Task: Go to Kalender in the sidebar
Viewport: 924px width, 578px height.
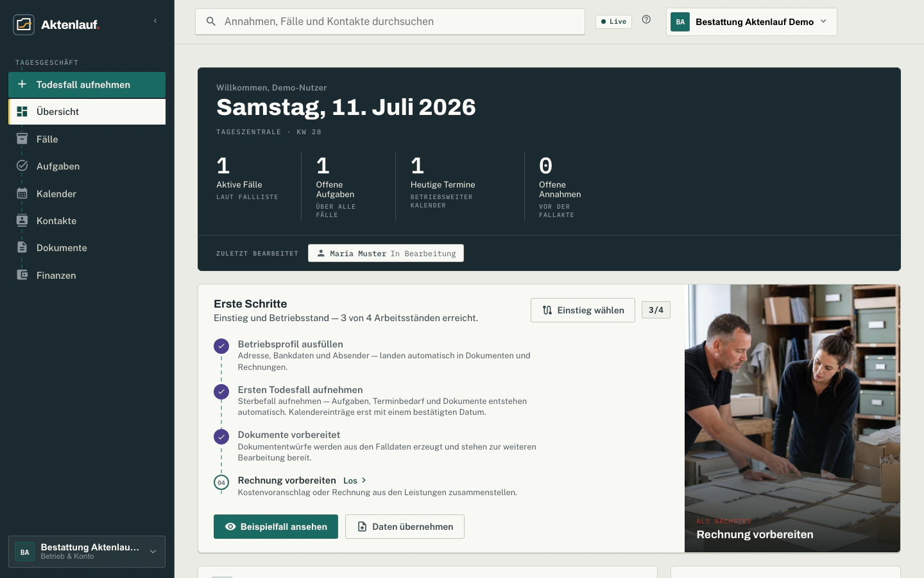Action: coord(87,193)
